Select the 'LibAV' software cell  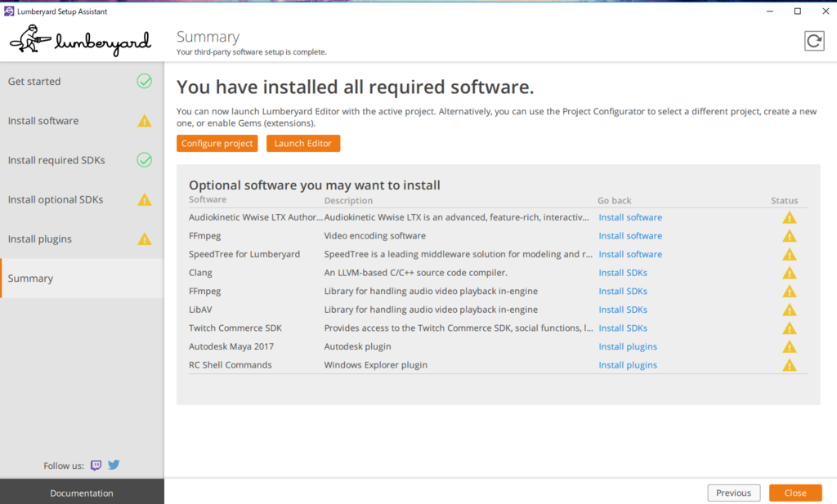pos(200,310)
